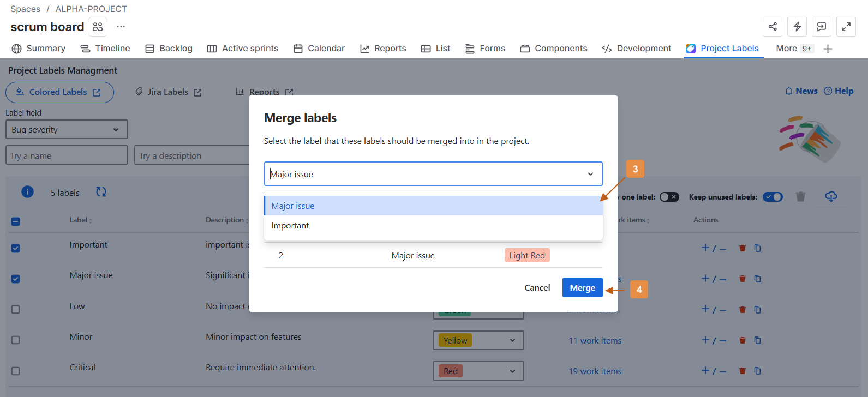Screen dimensions: 868x397
Task: Click the plus/minus action for Minor row
Action: (714, 340)
